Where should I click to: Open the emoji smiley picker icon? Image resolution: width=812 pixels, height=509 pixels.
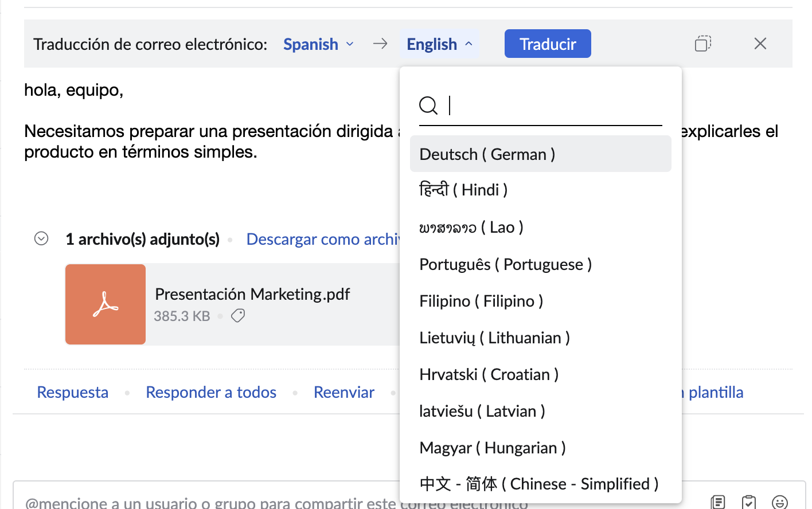coord(779,502)
